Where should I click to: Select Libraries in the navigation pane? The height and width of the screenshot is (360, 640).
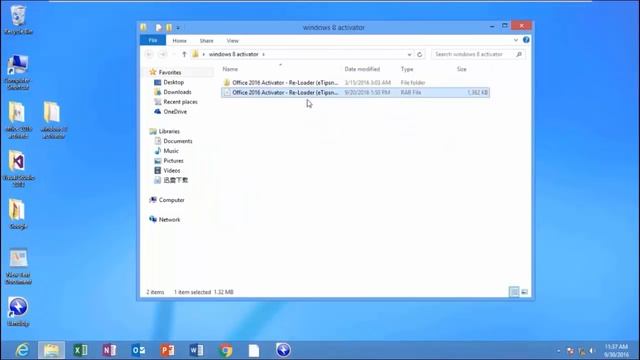click(x=169, y=131)
